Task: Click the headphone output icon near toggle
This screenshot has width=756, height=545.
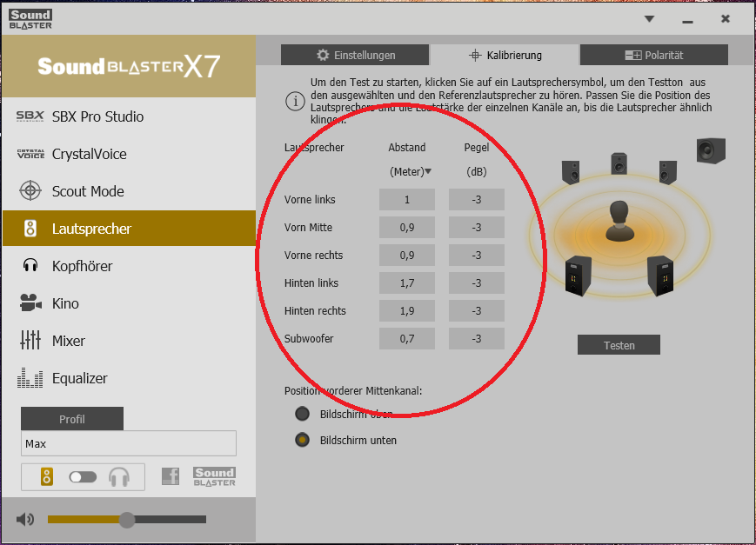Action: [118, 477]
